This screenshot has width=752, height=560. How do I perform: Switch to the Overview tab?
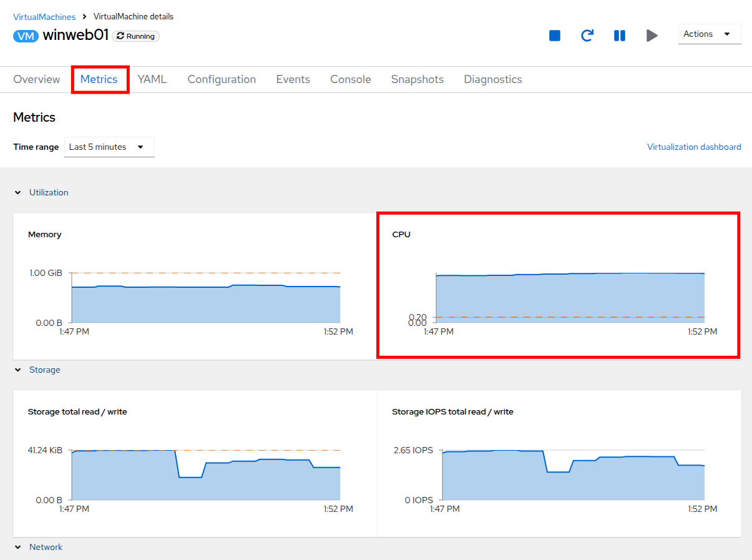[37, 79]
